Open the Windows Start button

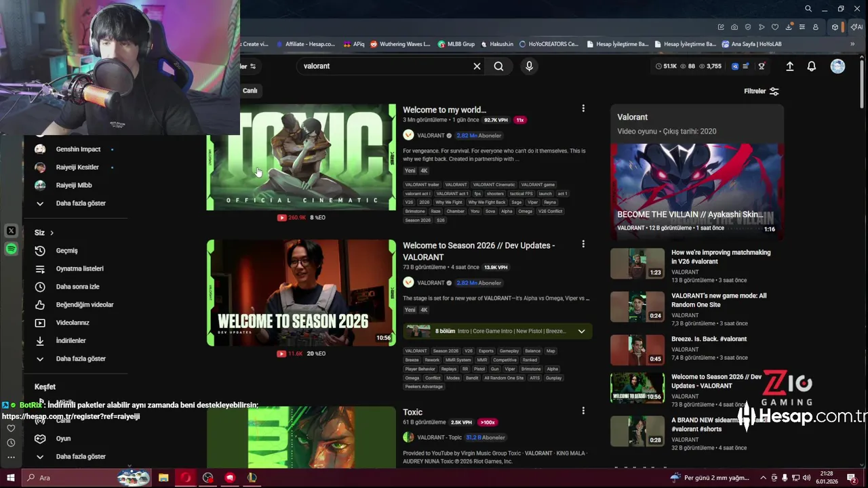(11, 478)
